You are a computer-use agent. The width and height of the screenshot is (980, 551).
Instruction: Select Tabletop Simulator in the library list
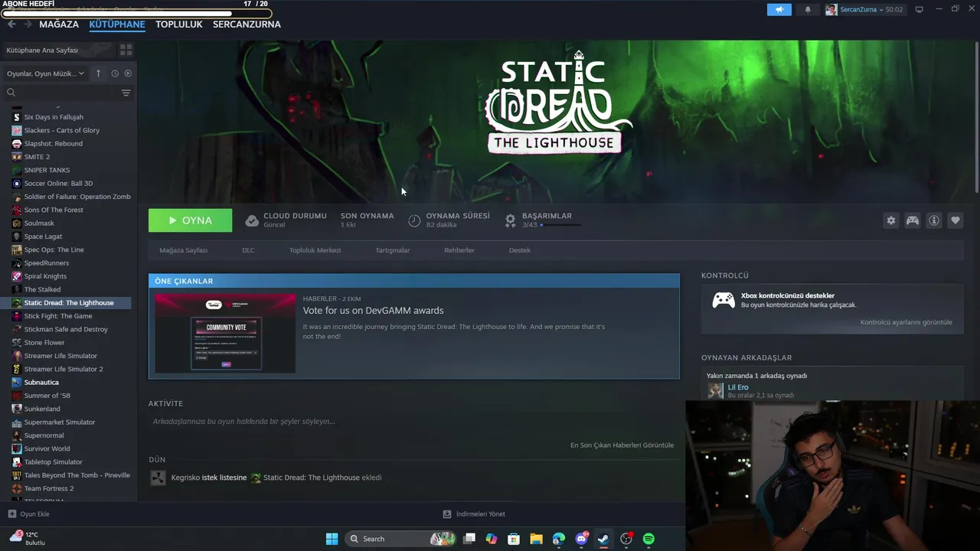53,462
